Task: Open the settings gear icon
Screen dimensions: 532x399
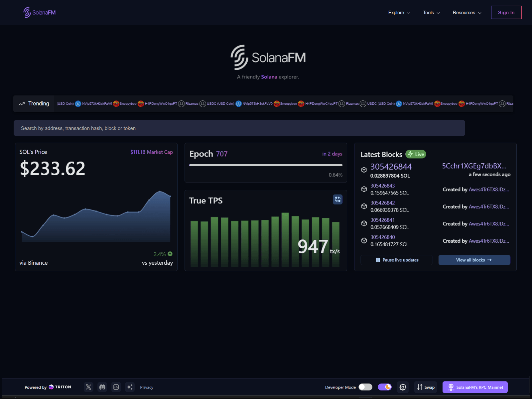Action: pyautogui.click(x=403, y=387)
